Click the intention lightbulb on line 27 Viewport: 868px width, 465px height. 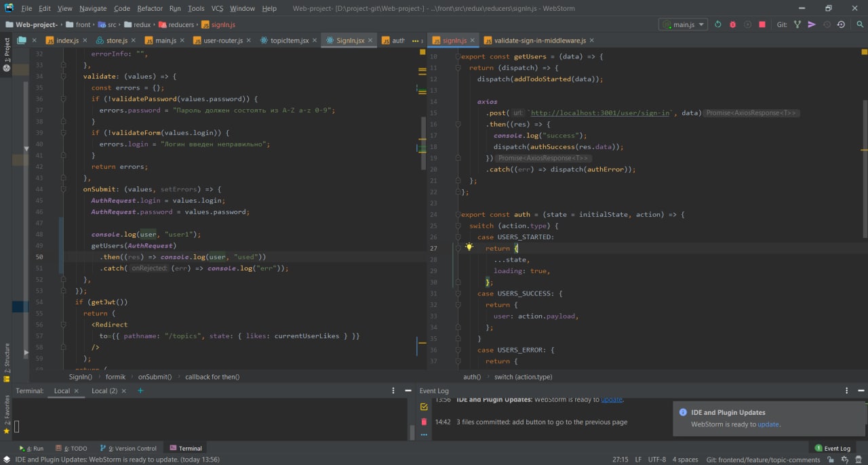(x=469, y=247)
